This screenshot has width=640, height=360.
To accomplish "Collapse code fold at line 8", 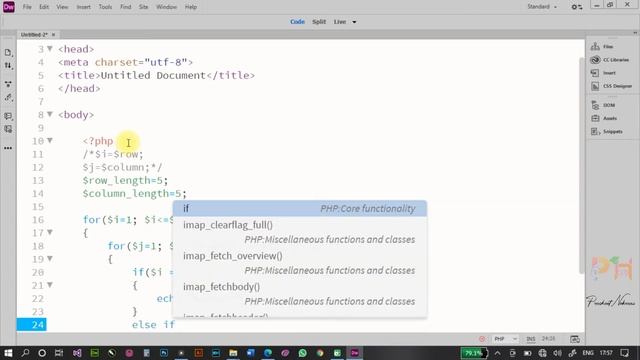I will click(50, 114).
